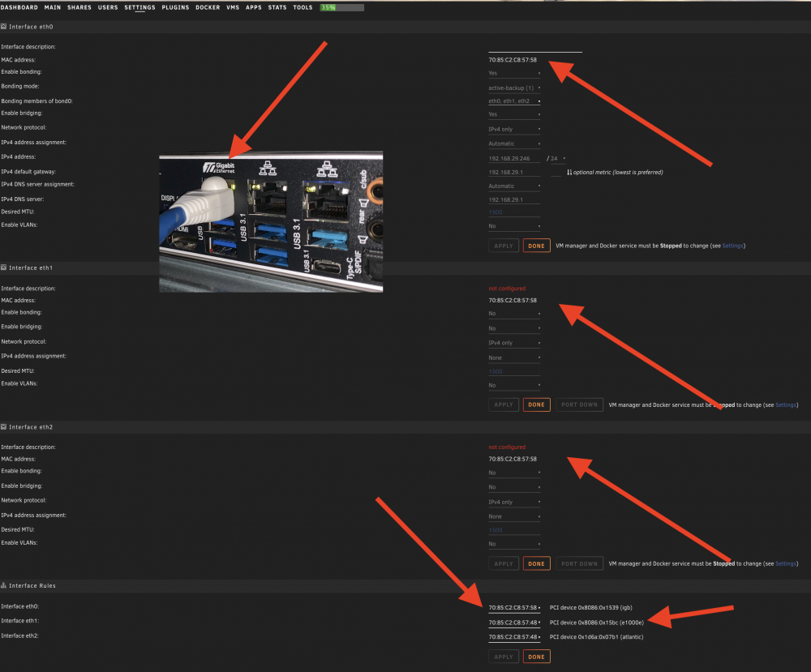Navigate to the VMs page
The image size is (811, 672).
point(233,7)
